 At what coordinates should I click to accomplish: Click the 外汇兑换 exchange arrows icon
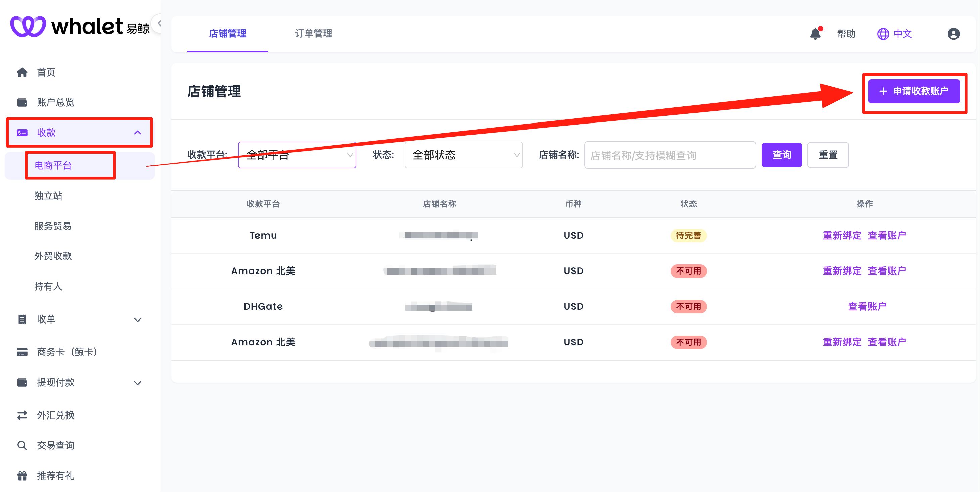tap(22, 415)
